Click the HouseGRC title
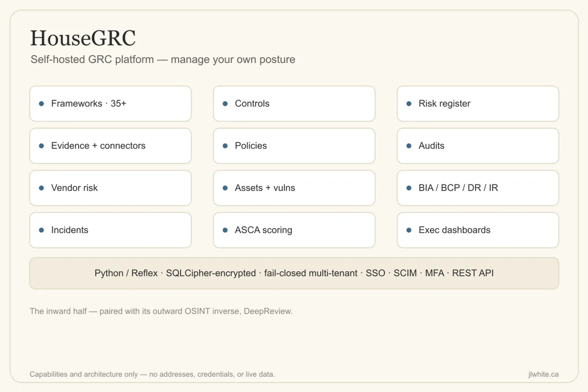This screenshot has height=392, width=588. 83,39
